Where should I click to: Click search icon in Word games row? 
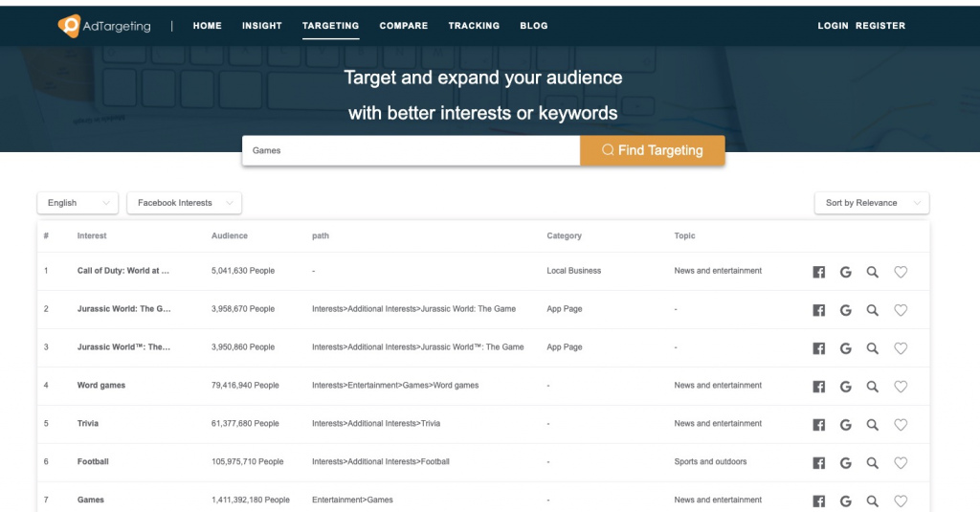click(x=873, y=387)
